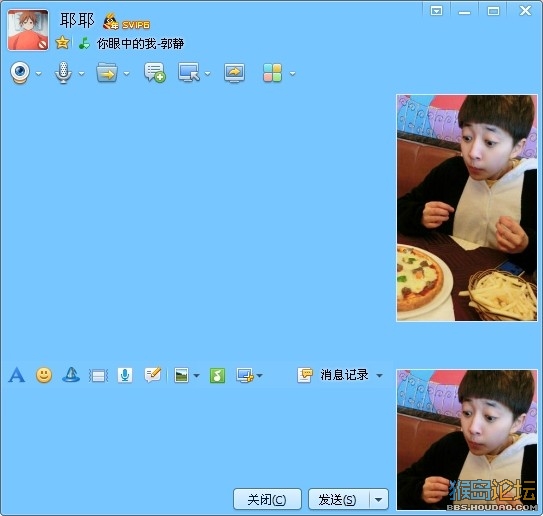The image size is (543, 516).
Task: Open the colorful apps grid icon
Action: click(x=273, y=73)
